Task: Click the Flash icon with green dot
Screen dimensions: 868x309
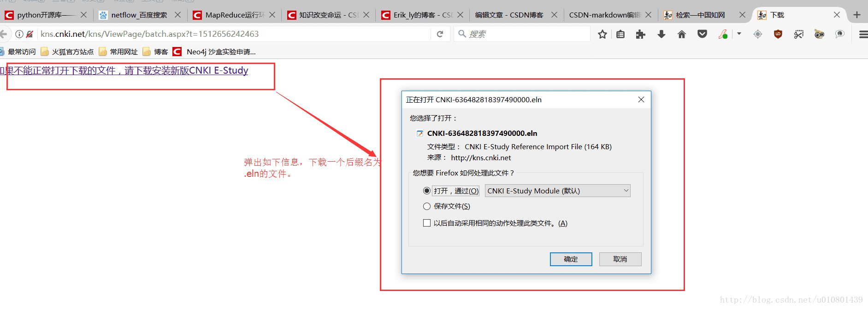Action: pos(723,34)
